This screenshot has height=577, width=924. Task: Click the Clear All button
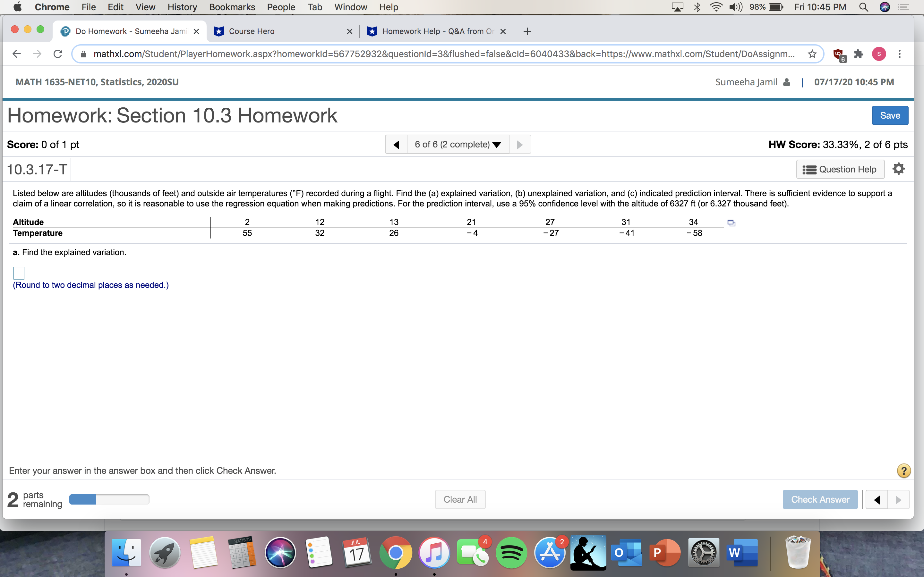(460, 499)
